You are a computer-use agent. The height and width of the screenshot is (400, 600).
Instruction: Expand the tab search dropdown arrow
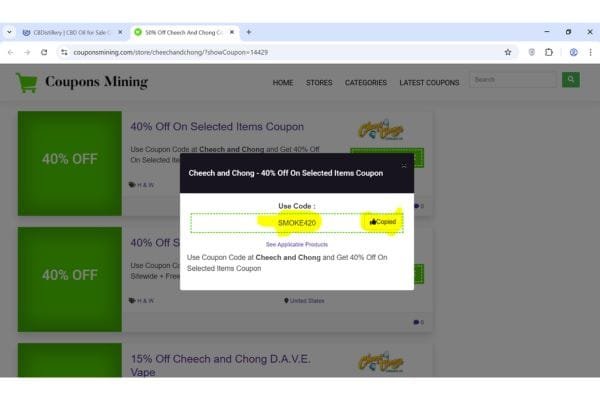(x=9, y=32)
